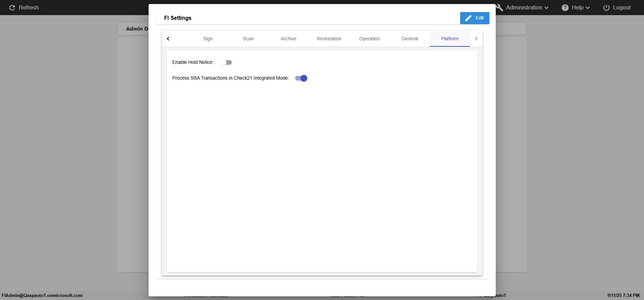Click the Help question mark icon
Image resolution: width=644 pixels, height=300 pixels.
click(565, 7)
